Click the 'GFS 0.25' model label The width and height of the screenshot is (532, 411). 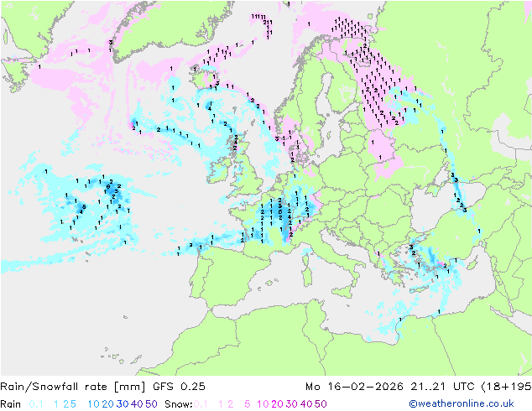[x=179, y=387]
